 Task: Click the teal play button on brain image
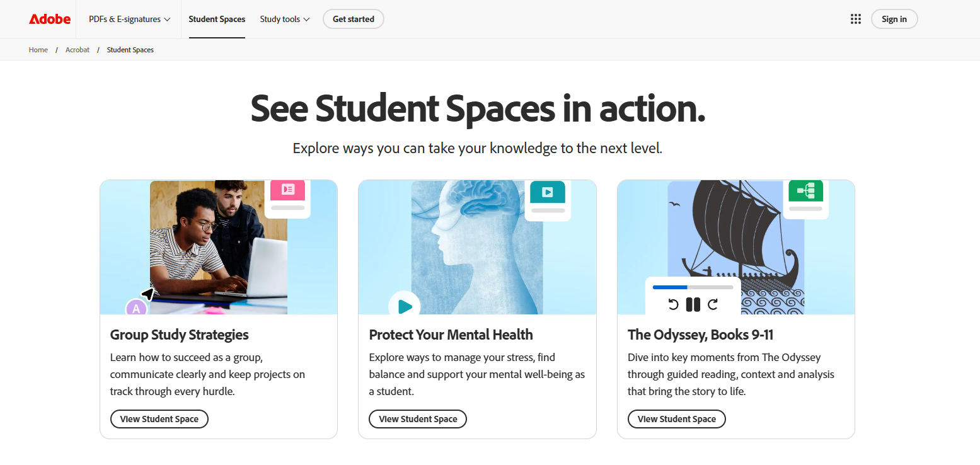point(404,304)
